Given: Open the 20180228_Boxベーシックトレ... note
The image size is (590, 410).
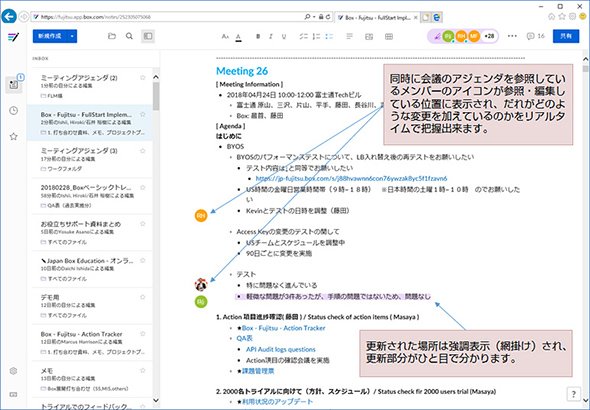Looking at the screenshot, I should click(x=90, y=196).
